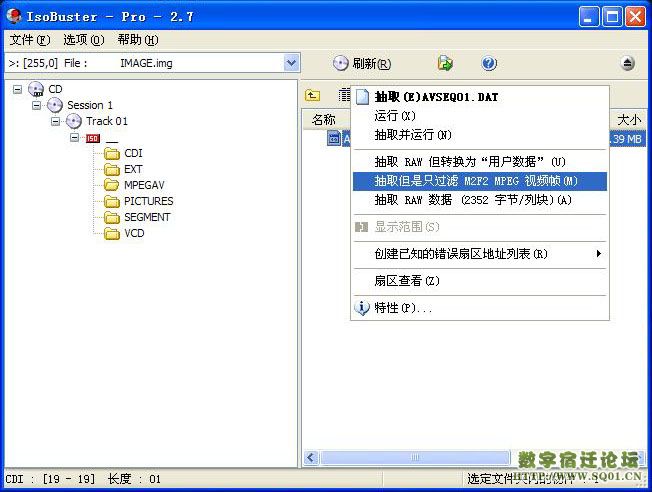Screen dimensions: 652x492
Task: Click status bar text CDI : [19 - 19]
Action: point(50,479)
